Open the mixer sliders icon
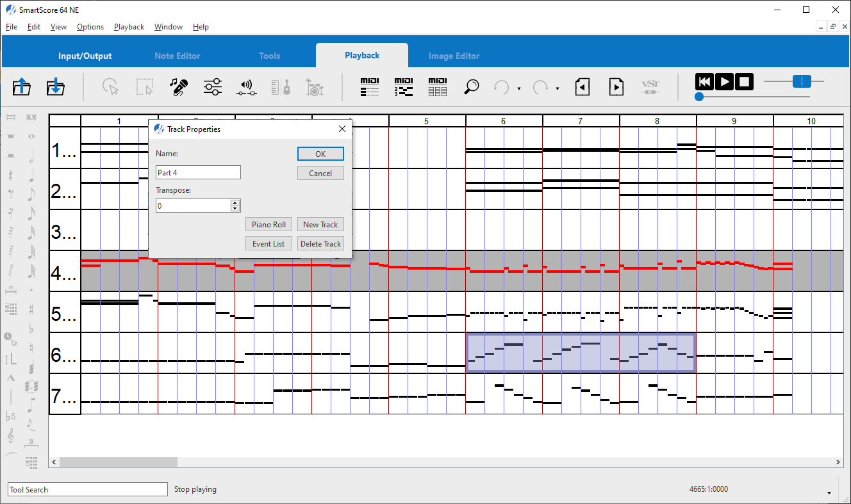The image size is (851, 504). coord(213,86)
